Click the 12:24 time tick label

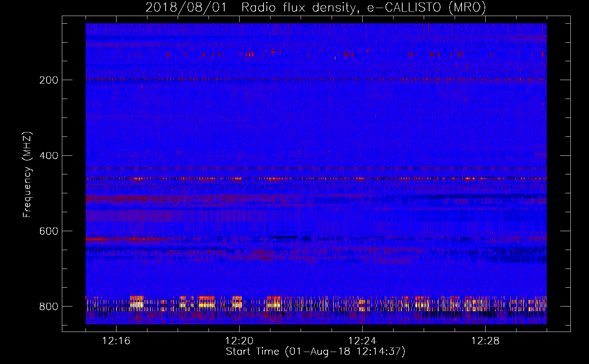pos(362,341)
